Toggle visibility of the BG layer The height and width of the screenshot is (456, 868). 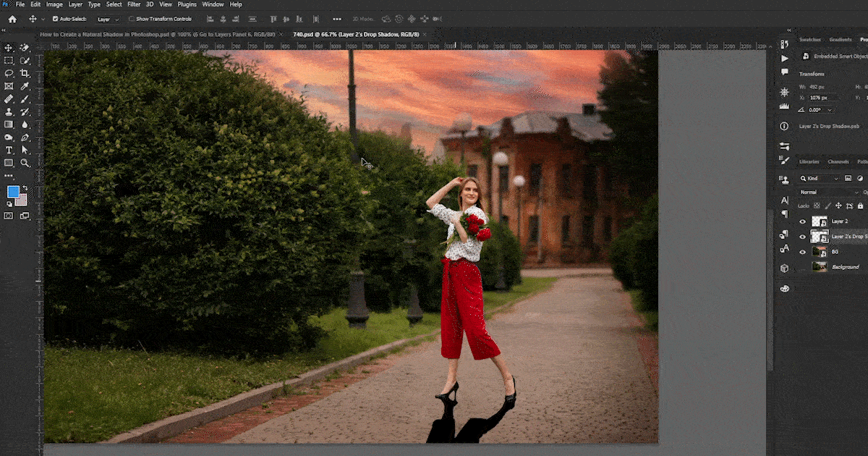pyautogui.click(x=802, y=252)
